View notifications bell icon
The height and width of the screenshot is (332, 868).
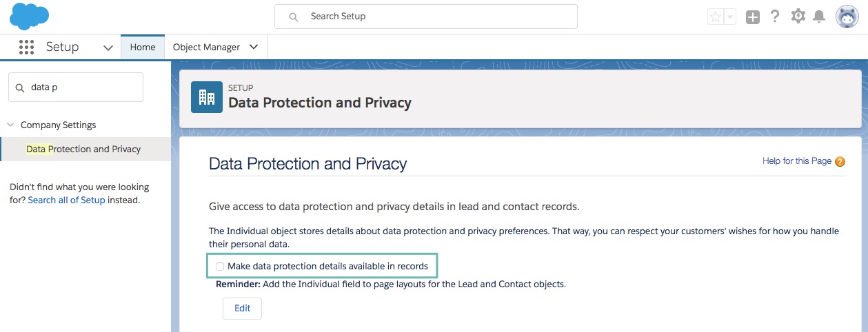click(819, 17)
